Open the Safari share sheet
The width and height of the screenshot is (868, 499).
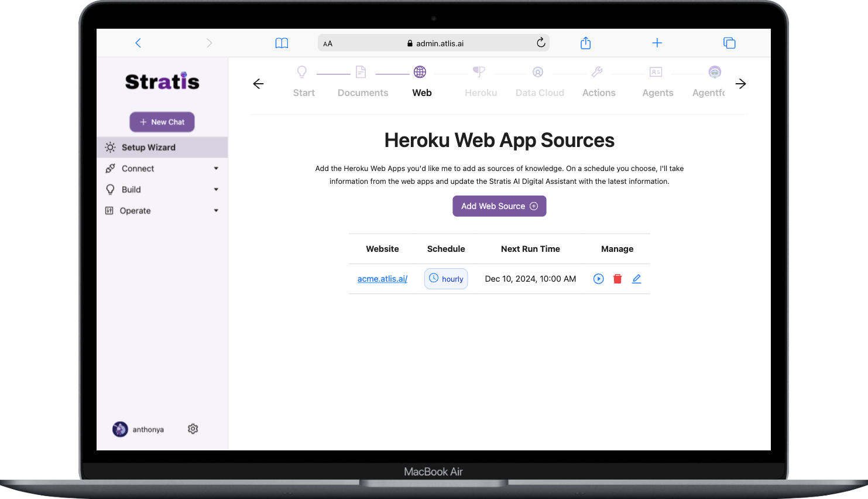[x=585, y=43]
